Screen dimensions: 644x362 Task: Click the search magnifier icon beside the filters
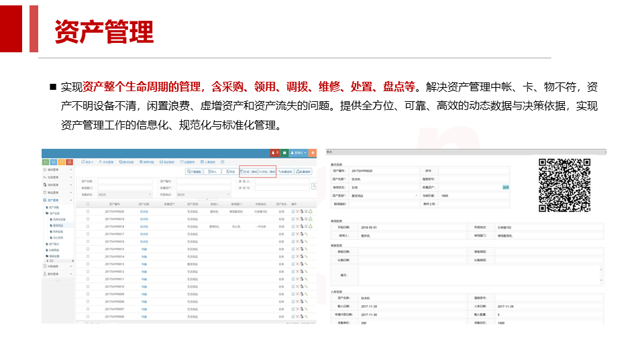tap(314, 186)
